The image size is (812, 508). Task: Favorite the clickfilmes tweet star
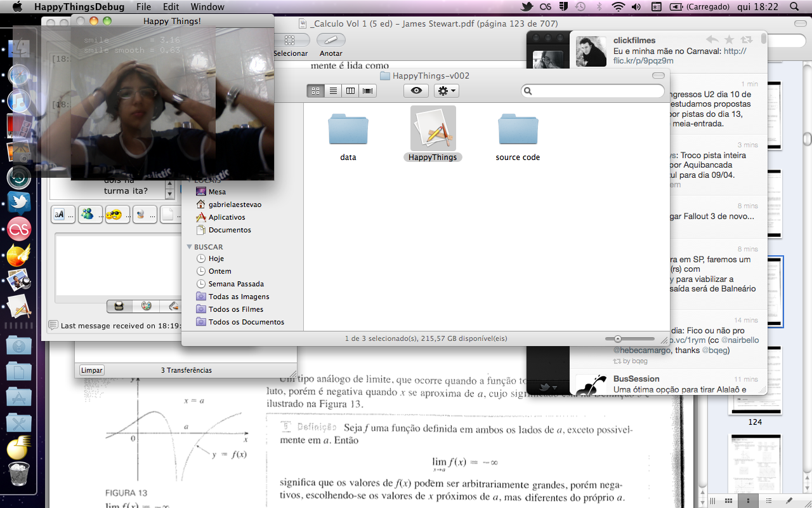pos(730,39)
